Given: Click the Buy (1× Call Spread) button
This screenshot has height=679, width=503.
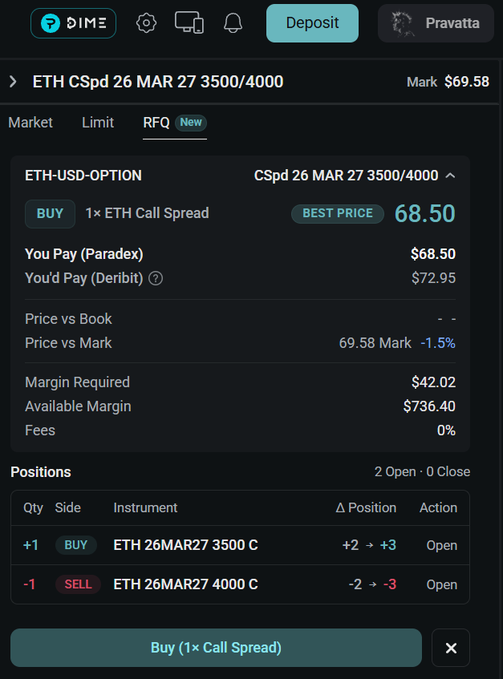Looking at the screenshot, I should pos(216,647).
